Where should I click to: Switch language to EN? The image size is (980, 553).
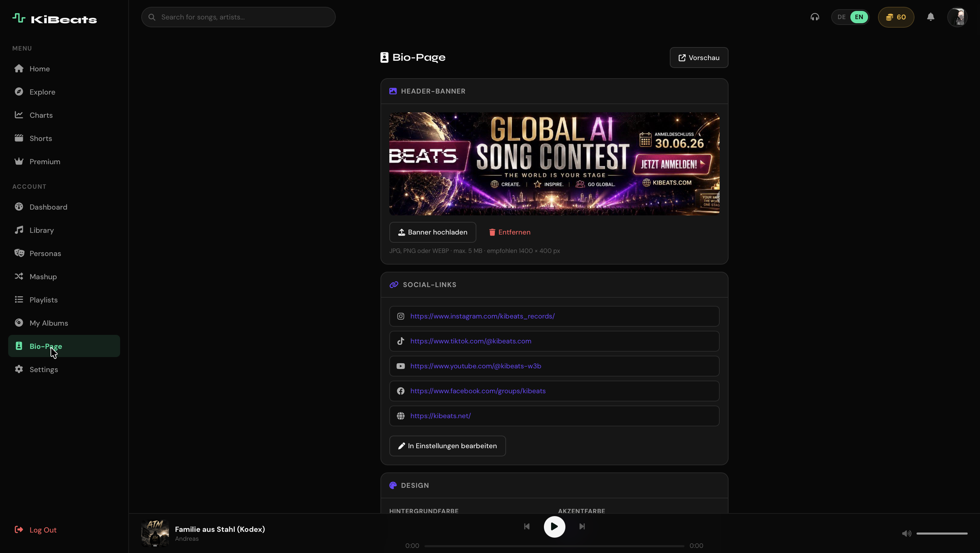tap(859, 17)
